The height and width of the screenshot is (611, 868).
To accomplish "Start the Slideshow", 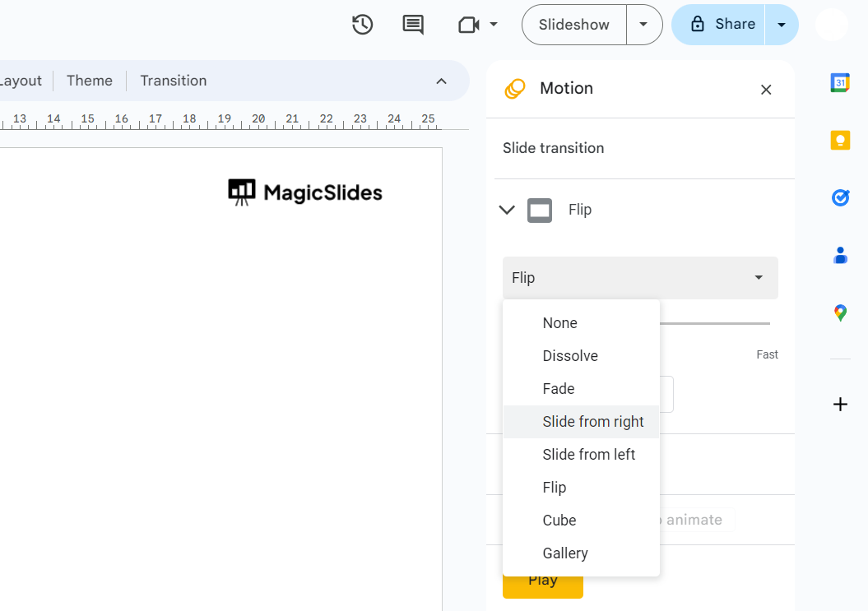I will coord(574,25).
